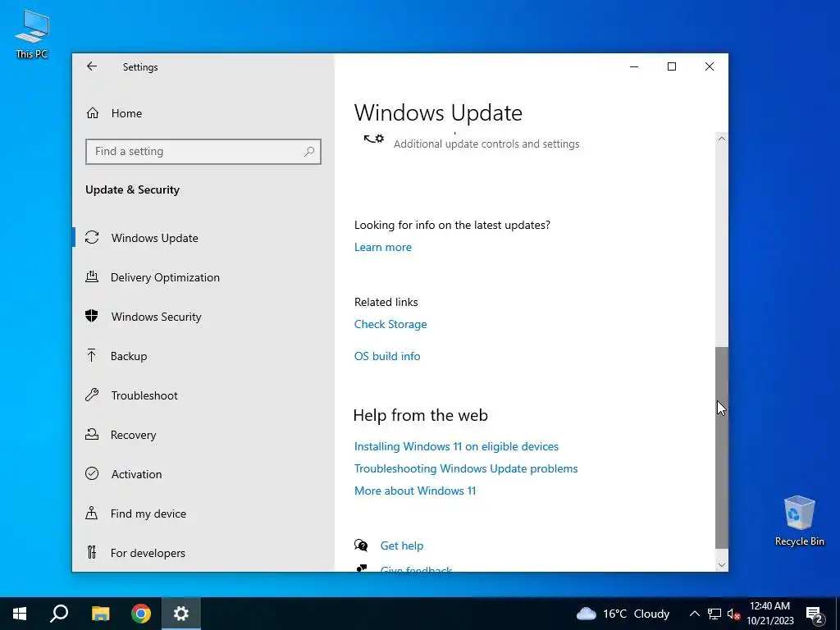Click the Home house icon
This screenshot has width=840, height=630.
[92, 113]
